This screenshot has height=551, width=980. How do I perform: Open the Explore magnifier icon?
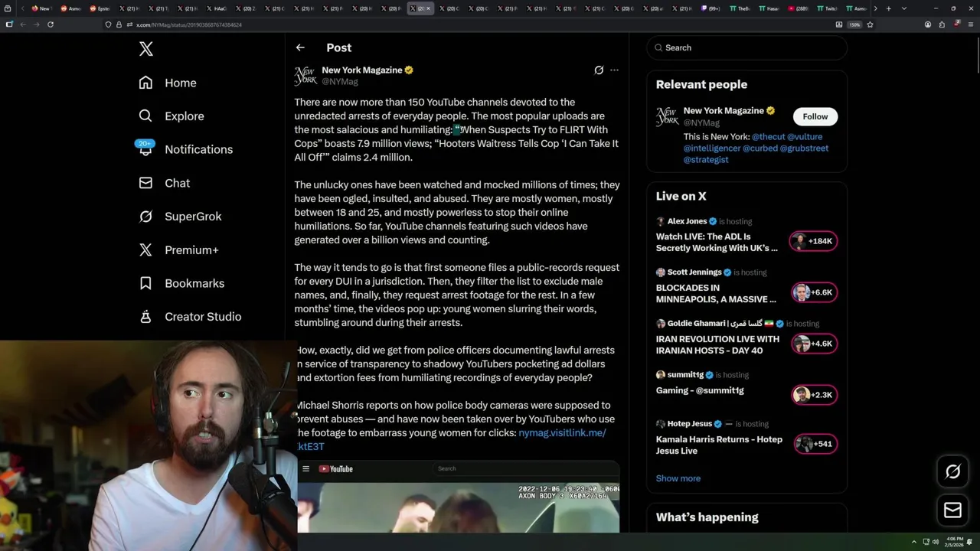point(145,116)
